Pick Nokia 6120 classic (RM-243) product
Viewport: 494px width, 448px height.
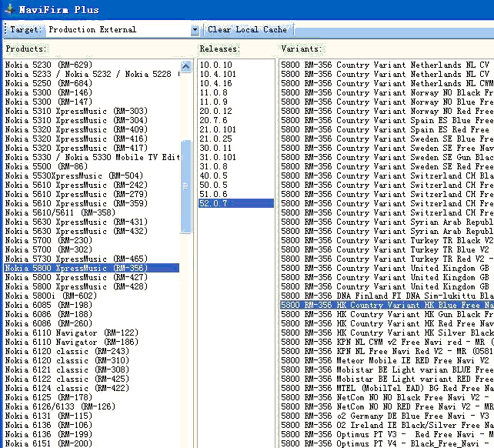pyautogui.click(x=67, y=351)
